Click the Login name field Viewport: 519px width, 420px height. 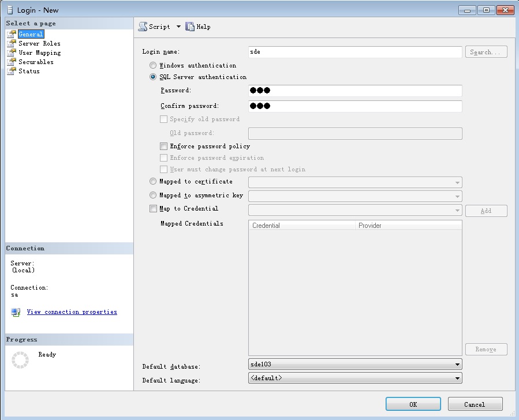355,52
